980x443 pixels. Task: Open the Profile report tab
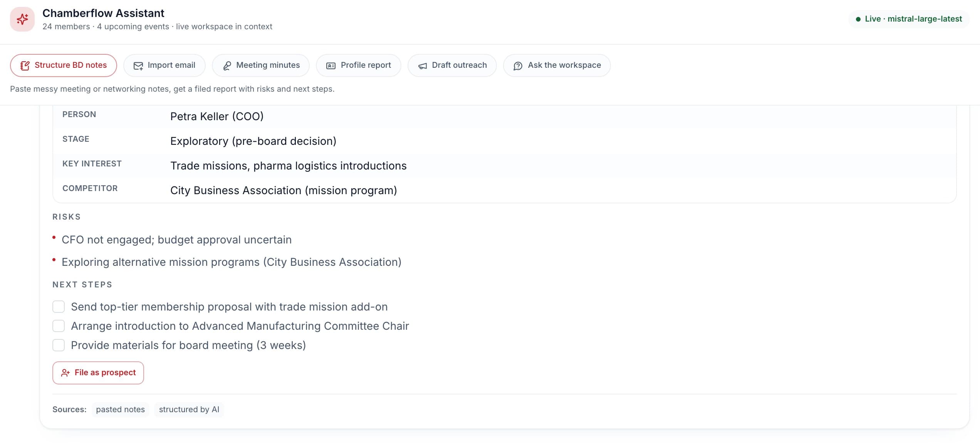[359, 65]
